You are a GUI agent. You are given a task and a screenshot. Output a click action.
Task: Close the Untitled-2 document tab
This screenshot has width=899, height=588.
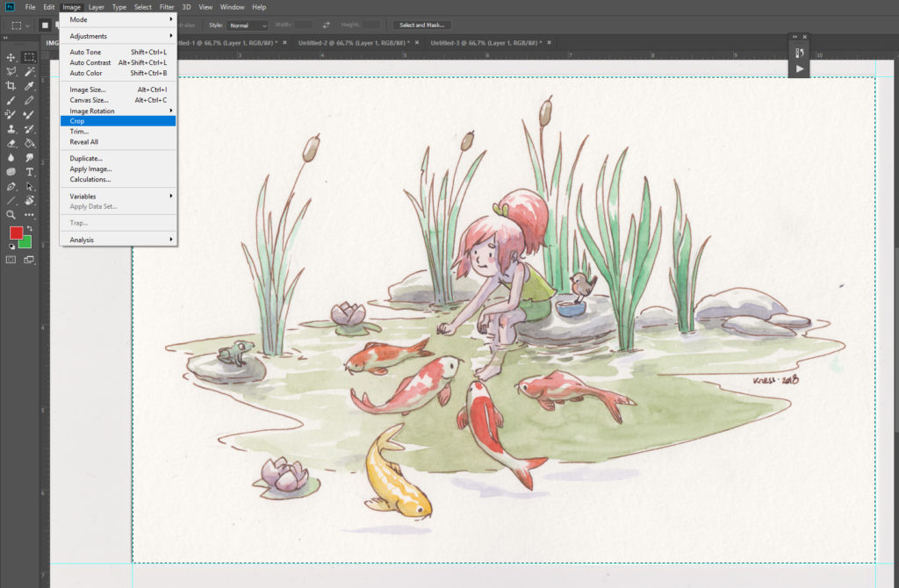tap(416, 42)
